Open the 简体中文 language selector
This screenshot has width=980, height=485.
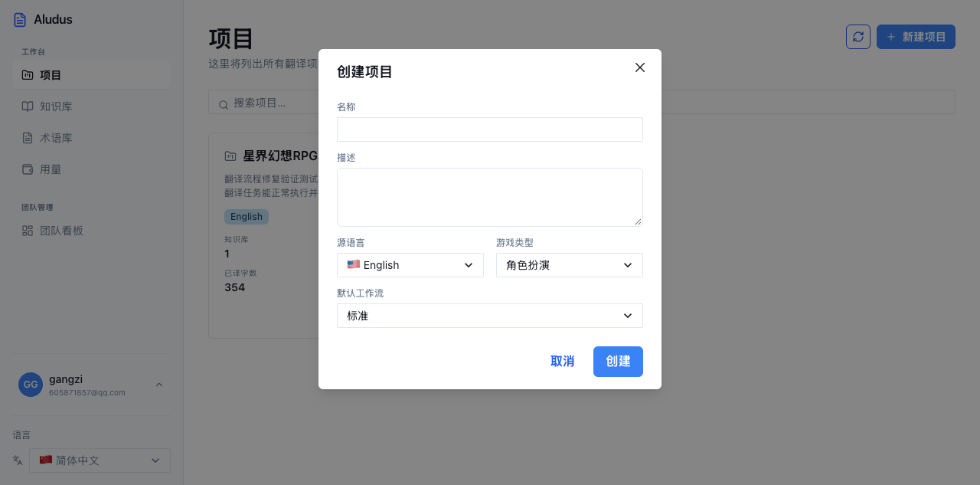coord(100,460)
